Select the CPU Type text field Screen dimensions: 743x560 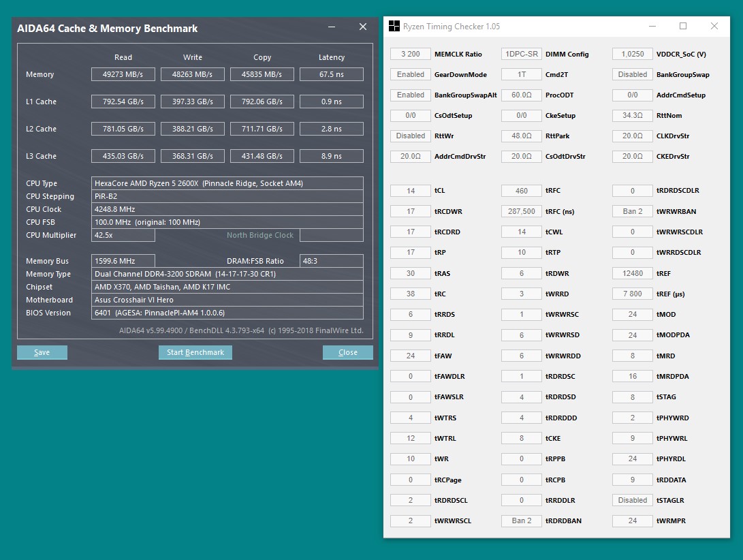tap(227, 183)
